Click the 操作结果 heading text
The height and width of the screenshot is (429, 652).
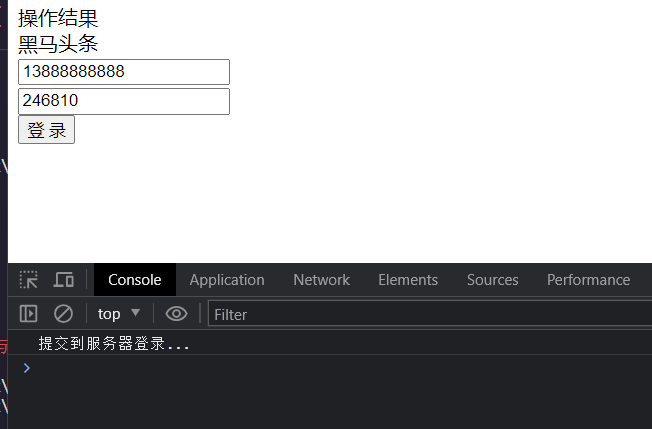click(58, 18)
